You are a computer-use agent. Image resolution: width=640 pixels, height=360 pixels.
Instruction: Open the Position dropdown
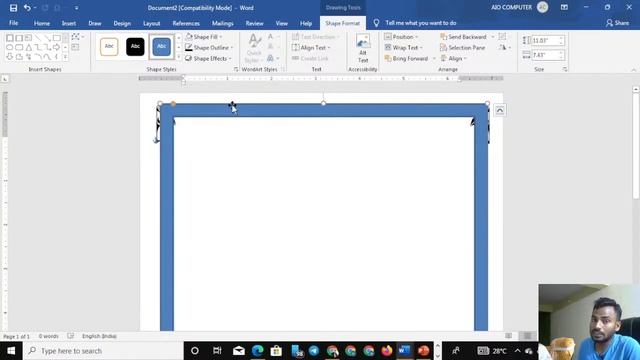click(401, 37)
